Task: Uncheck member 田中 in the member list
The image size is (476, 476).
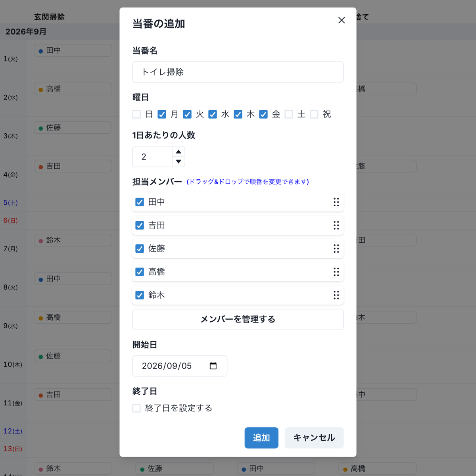Action: pyautogui.click(x=140, y=202)
